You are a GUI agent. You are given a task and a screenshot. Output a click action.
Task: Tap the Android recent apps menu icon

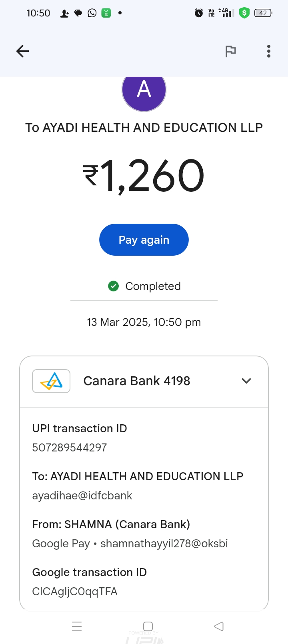(x=77, y=626)
